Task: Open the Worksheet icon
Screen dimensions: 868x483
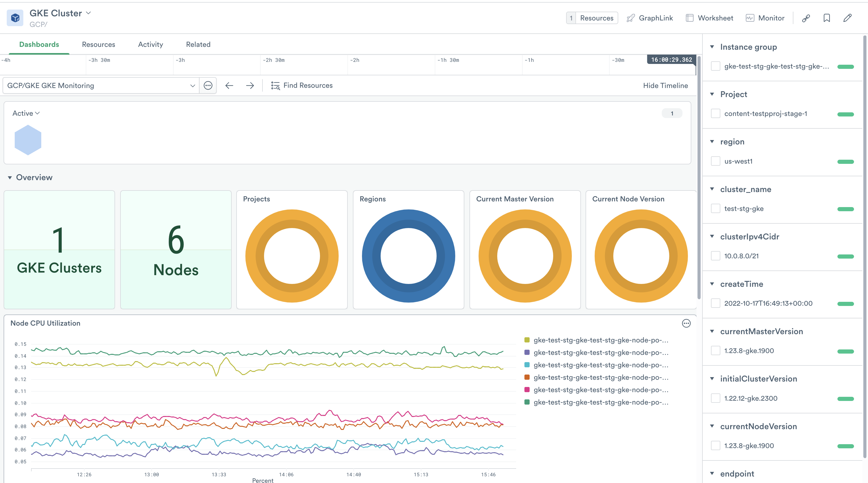Action: [689, 18]
